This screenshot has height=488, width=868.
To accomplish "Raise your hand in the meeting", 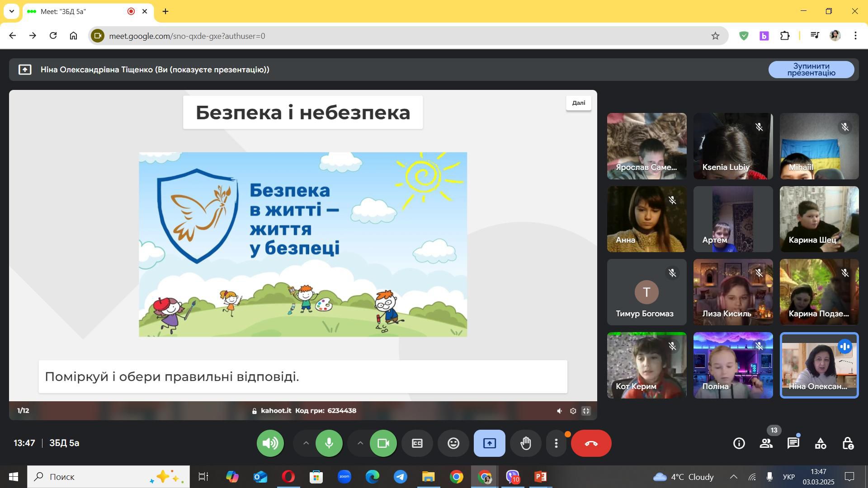I will click(x=525, y=443).
